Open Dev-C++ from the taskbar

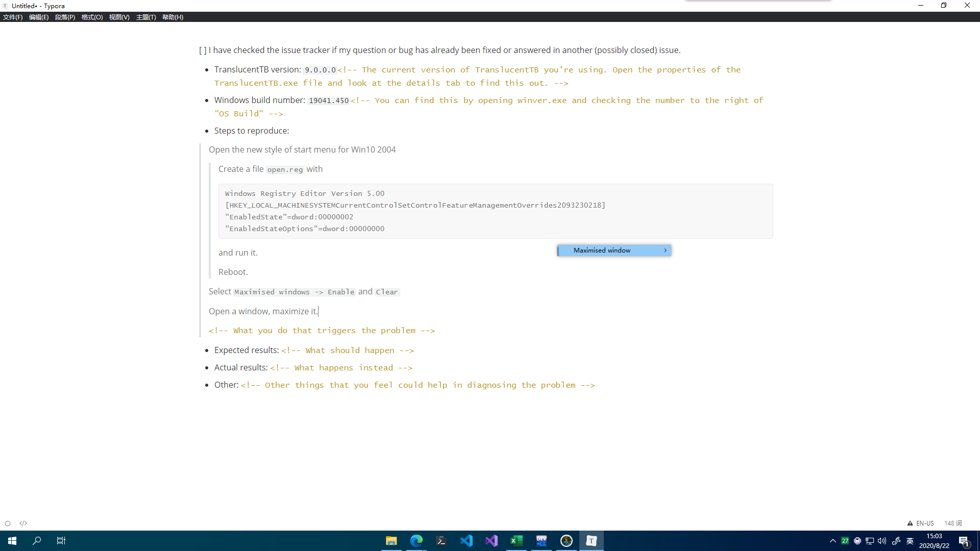(x=542, y=541)
